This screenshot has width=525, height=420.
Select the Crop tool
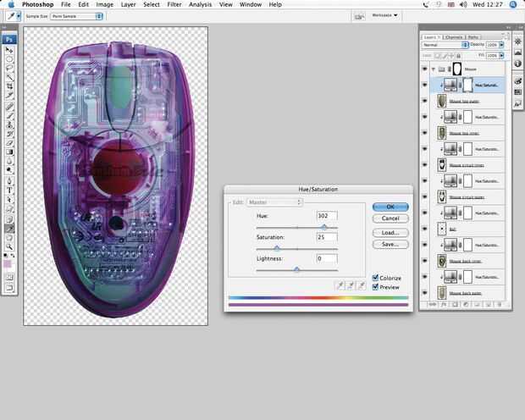point(9,87)
